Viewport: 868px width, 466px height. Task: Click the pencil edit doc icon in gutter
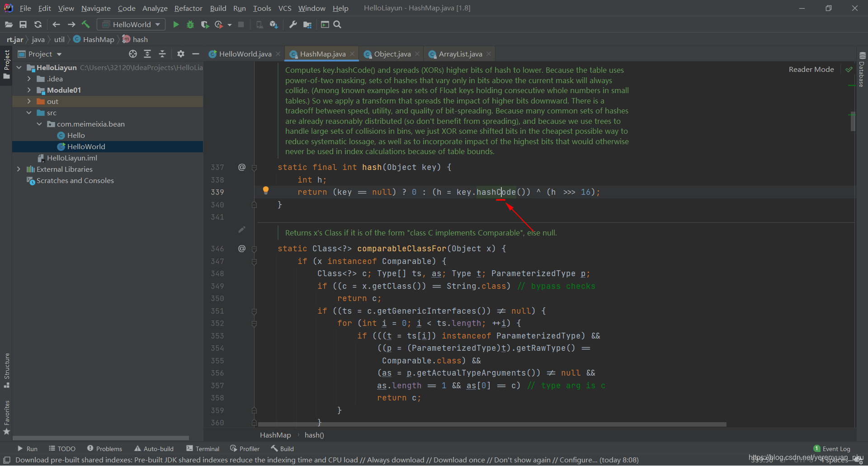pos(242,230)
